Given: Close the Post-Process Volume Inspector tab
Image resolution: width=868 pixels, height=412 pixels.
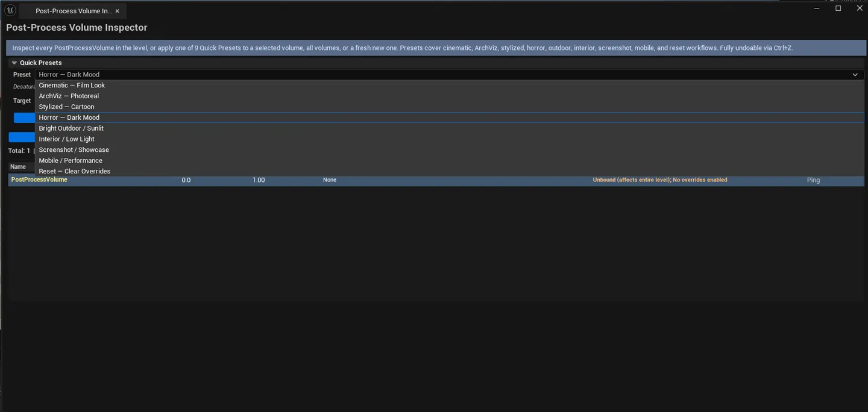Looking at the screenshot, I should click(118, 11).
